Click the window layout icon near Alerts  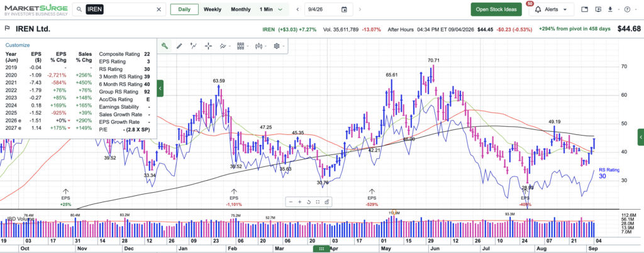pyautogui.click(x=585, y=9)
